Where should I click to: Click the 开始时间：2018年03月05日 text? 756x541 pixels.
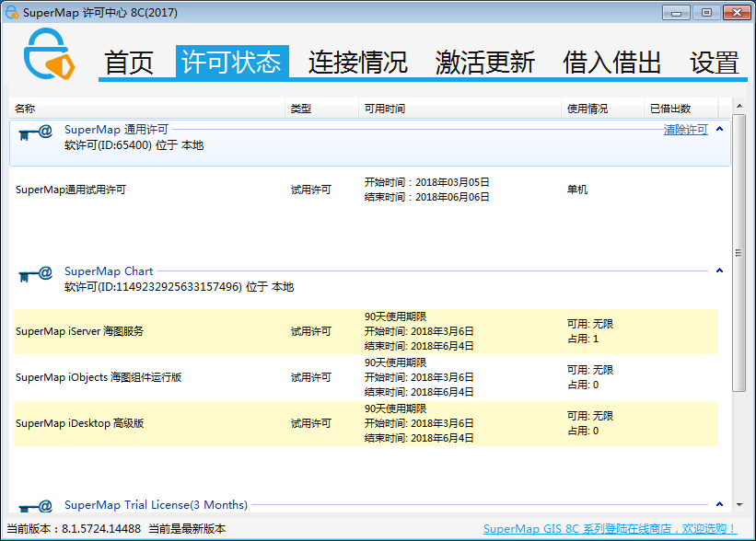(426, 182)
